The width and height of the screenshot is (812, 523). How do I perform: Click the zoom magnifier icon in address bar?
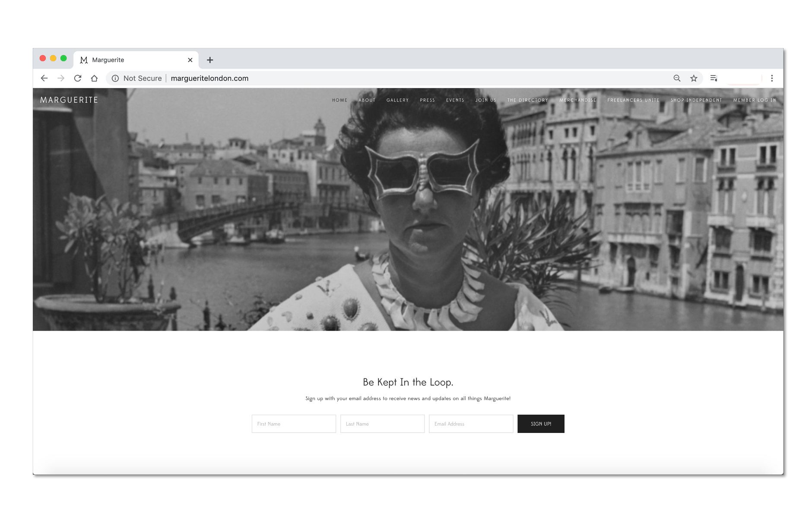point(677,78)
